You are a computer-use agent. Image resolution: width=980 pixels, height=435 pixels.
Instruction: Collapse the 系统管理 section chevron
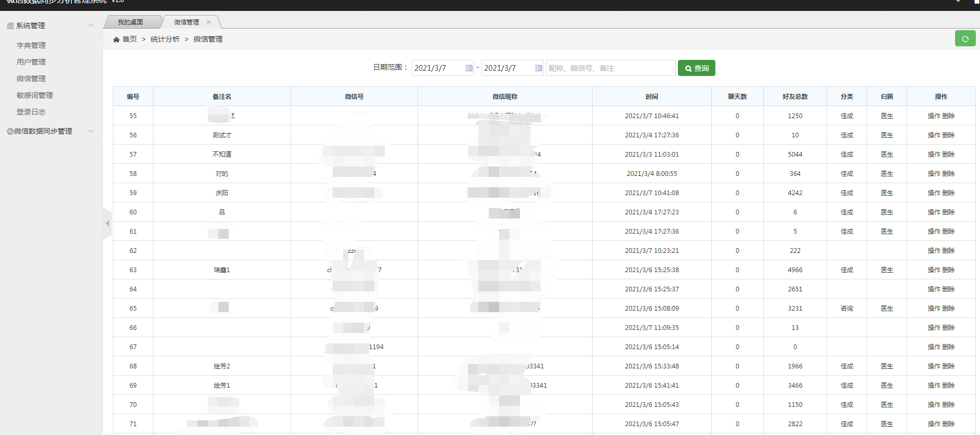tap(91, 25)
